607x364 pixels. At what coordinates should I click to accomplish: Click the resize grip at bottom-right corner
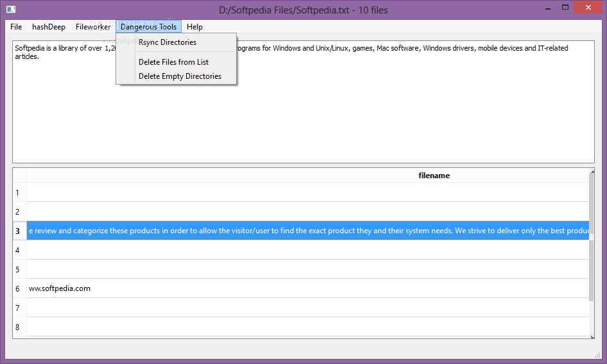point(597,355)
